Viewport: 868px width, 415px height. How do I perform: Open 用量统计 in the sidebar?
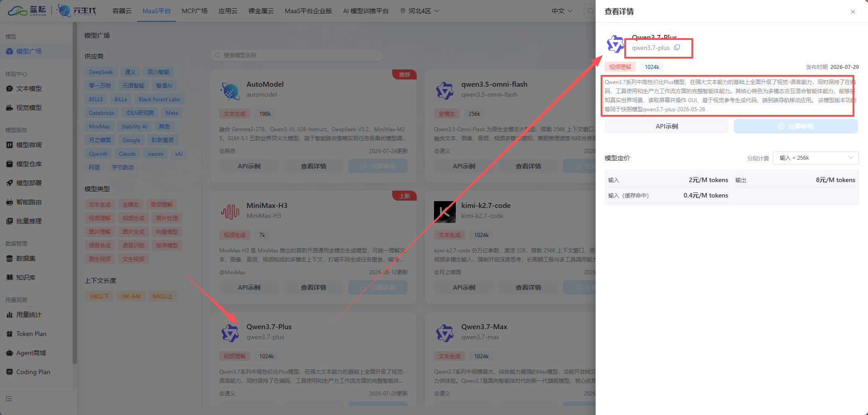(29, 315)
